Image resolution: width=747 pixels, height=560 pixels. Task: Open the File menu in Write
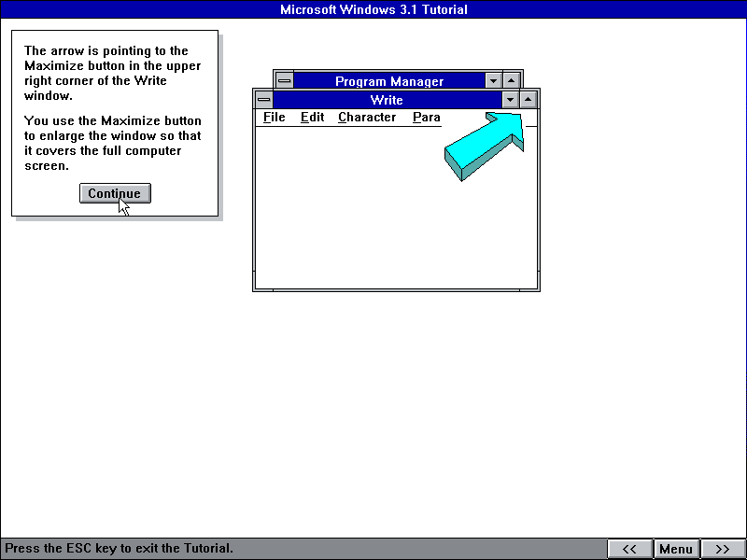pyautogui.click(x=274, y=118)
